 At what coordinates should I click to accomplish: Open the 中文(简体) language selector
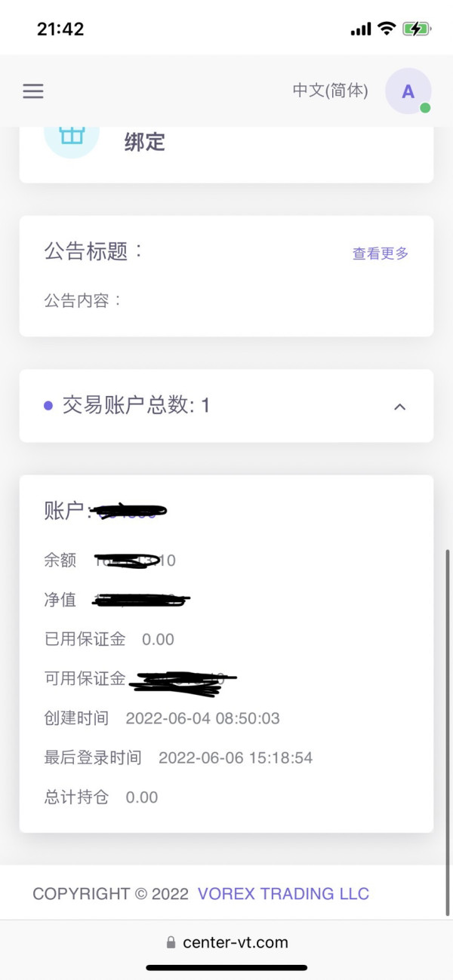click(330, 91)
